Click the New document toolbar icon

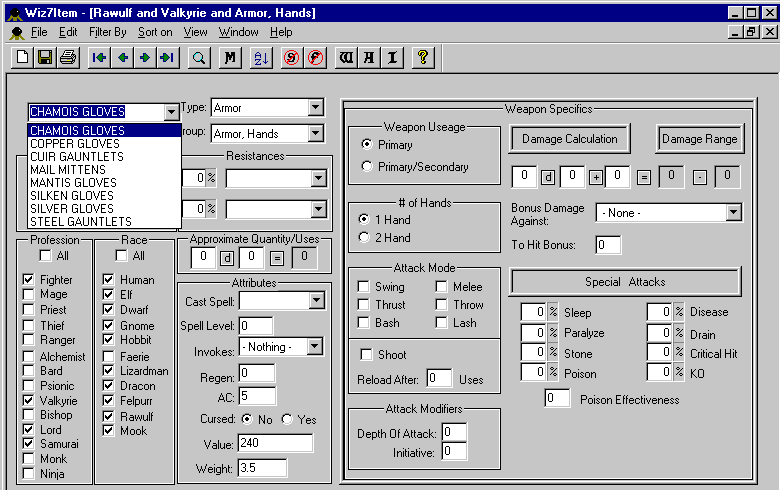[x=22, y=58]
